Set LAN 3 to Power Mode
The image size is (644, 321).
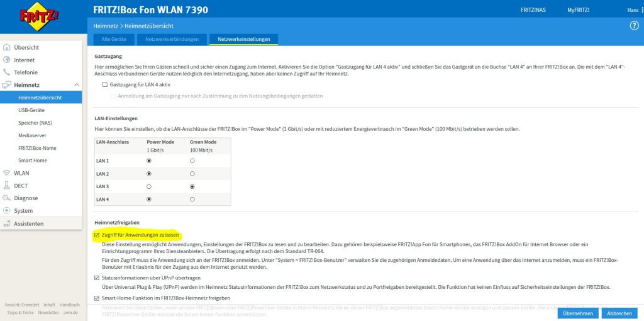(x=149, y=187)
